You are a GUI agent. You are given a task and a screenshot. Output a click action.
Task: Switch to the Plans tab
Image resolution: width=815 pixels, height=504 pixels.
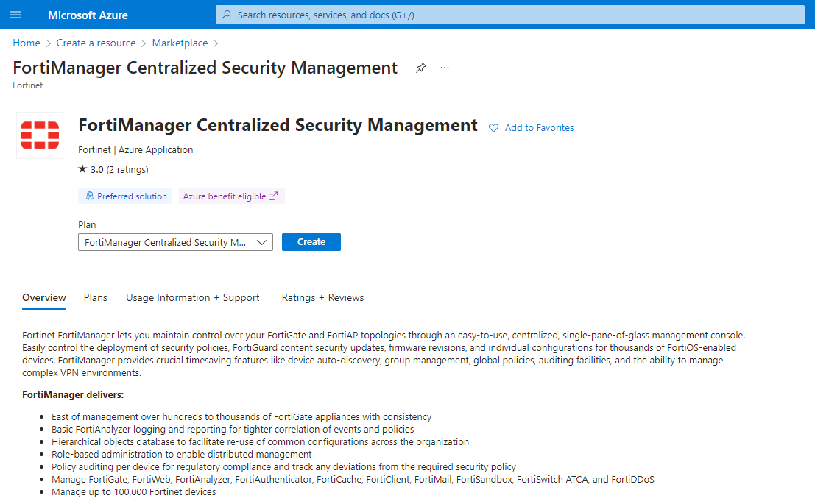96,298
